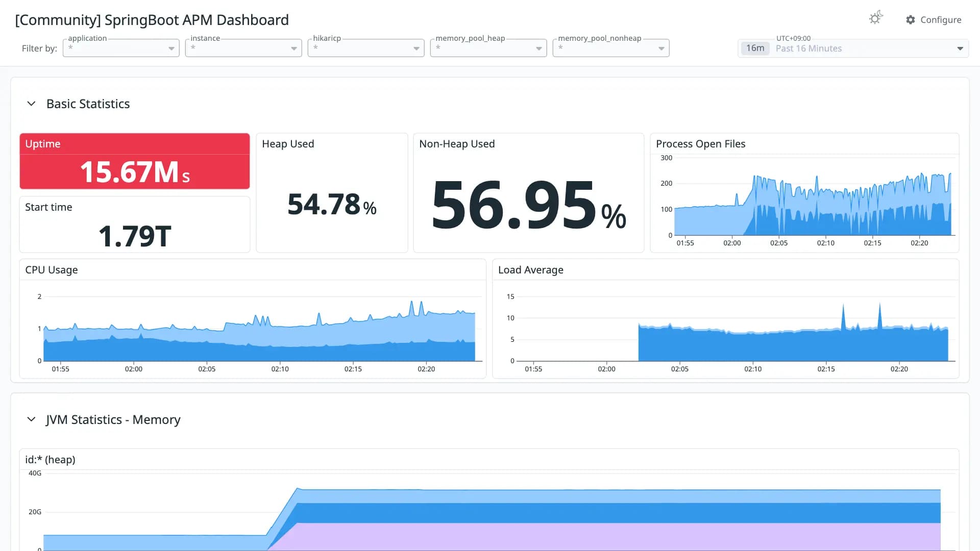Image resolution: width=980 pixels, height=551 pixels.
Task: Click the 16m time badge
Action: (x=755, y=48)
